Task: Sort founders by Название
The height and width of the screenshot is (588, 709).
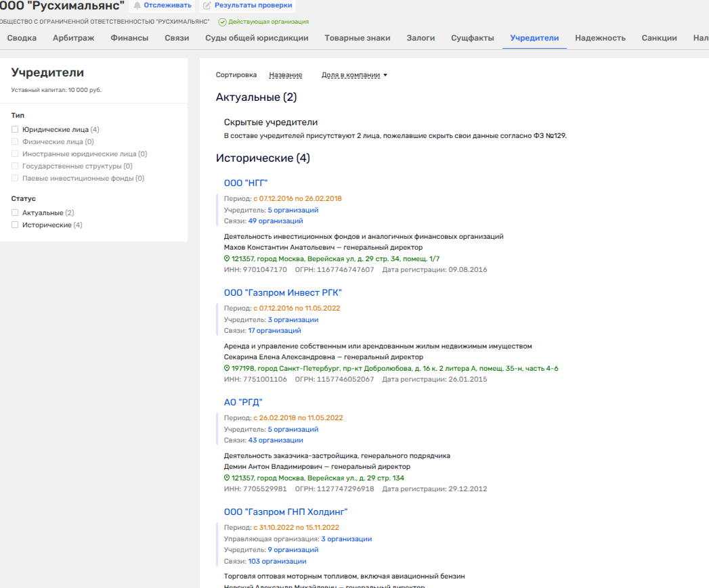Action: (x=285, y=75)
